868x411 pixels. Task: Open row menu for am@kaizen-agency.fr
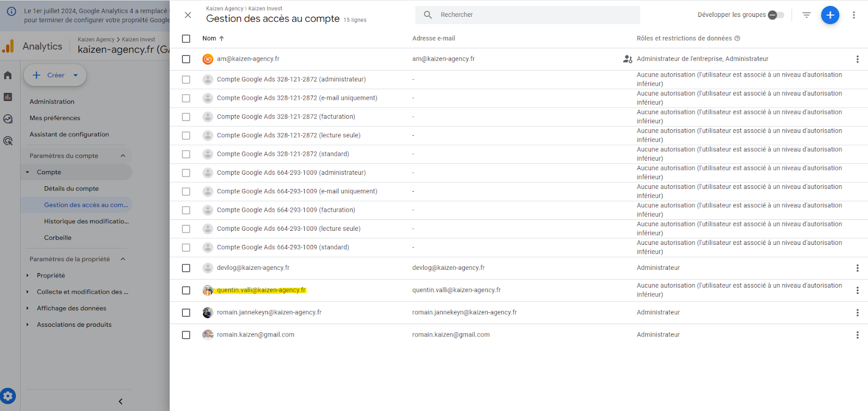[857, 59]
